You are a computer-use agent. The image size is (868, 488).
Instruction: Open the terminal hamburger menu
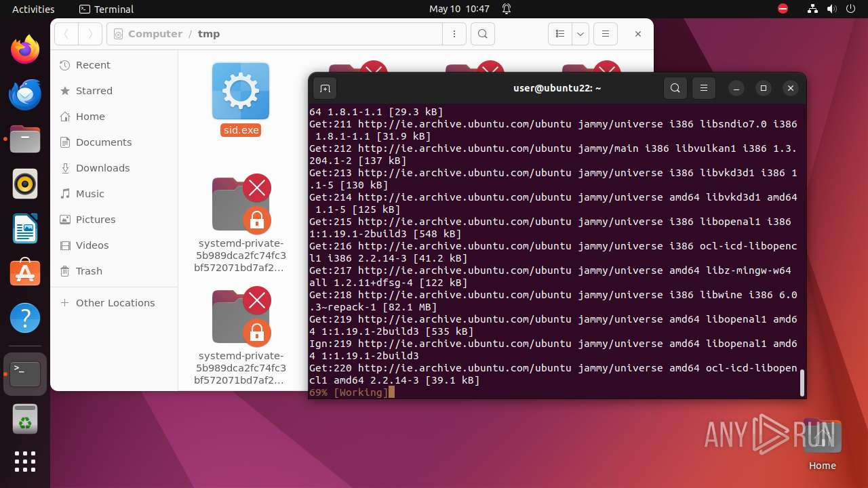coord(704,88)
